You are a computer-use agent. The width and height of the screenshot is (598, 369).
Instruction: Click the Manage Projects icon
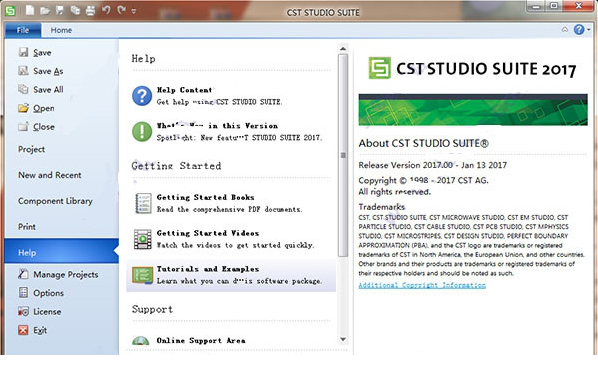(24, 274)
